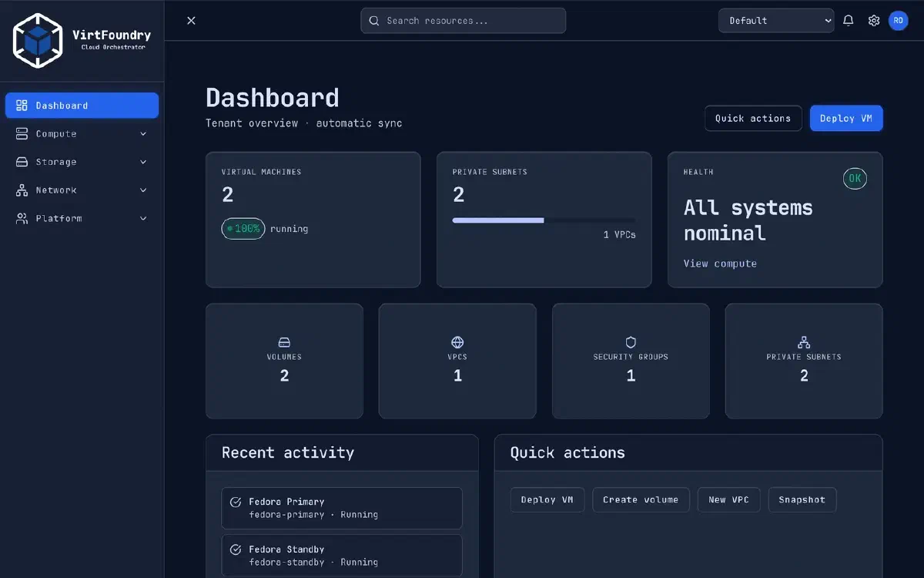Click the Dashboard grid icon in the sidebar

[x=22, y=106]
